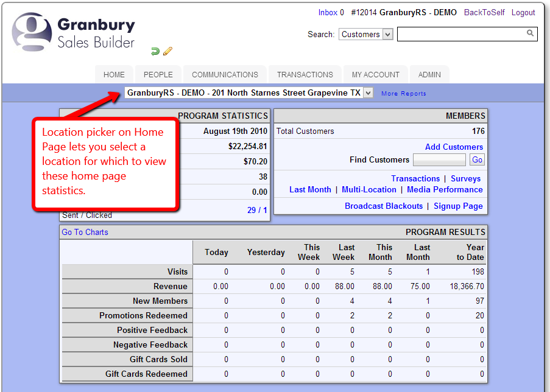550x392 pixels.
Task: Open Broadcast Blackouts link
Action: [384, 206]
